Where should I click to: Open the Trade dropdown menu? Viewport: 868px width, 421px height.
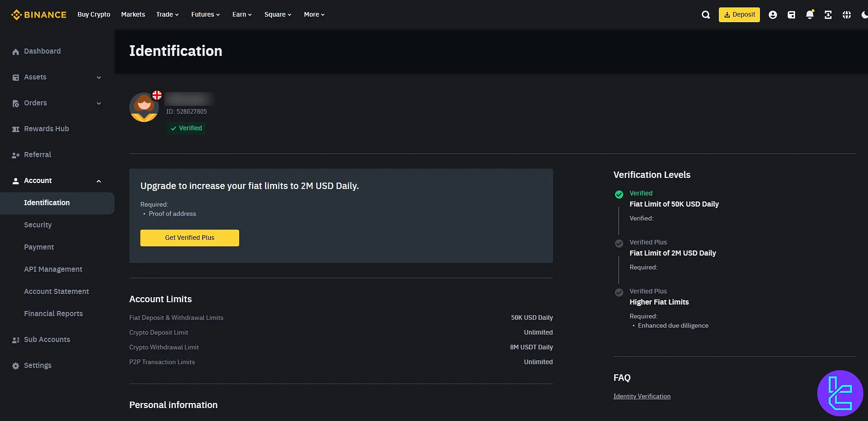167,15
